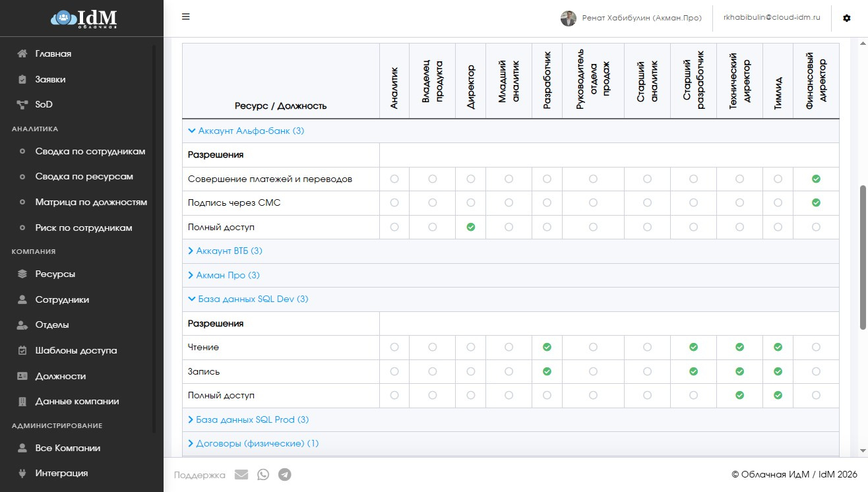Open the settings gear icon
Viewport: 868px width, 492px height.
[847, 18]
